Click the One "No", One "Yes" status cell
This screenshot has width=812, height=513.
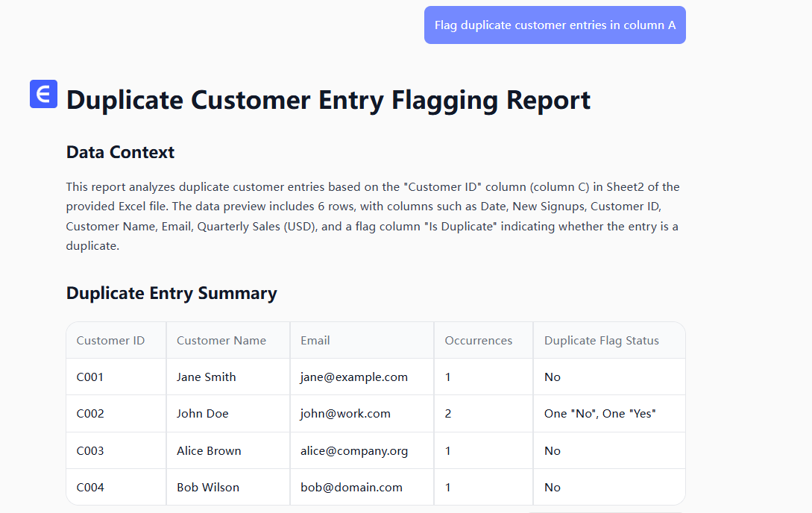599,414
